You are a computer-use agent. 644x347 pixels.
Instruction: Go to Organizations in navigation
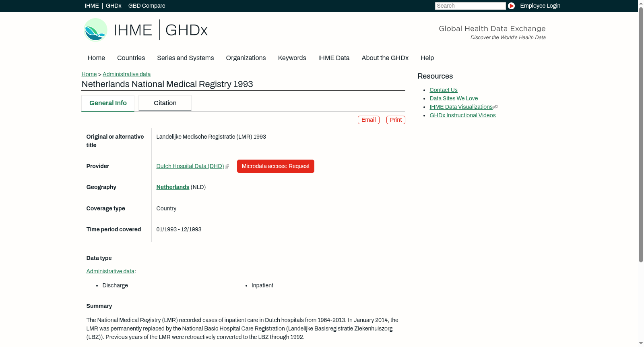click(246, 58)
